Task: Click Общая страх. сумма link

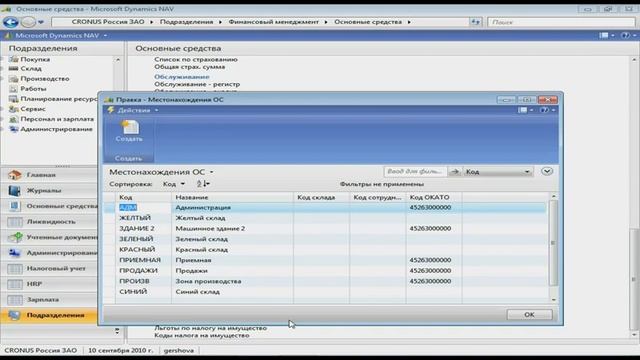Action: pos(189,67)
